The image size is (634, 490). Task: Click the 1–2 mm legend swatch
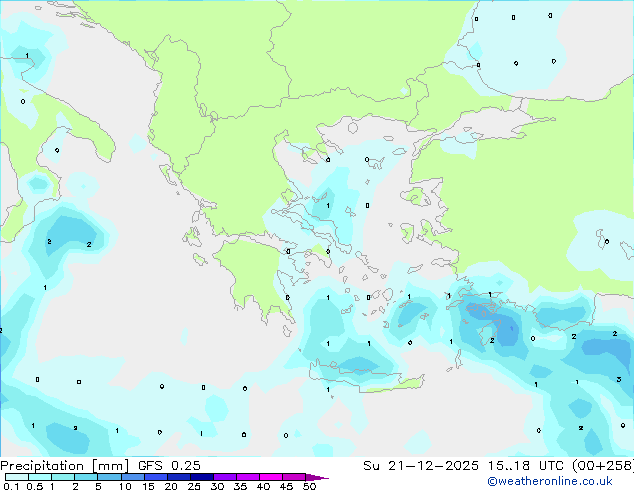63,477
